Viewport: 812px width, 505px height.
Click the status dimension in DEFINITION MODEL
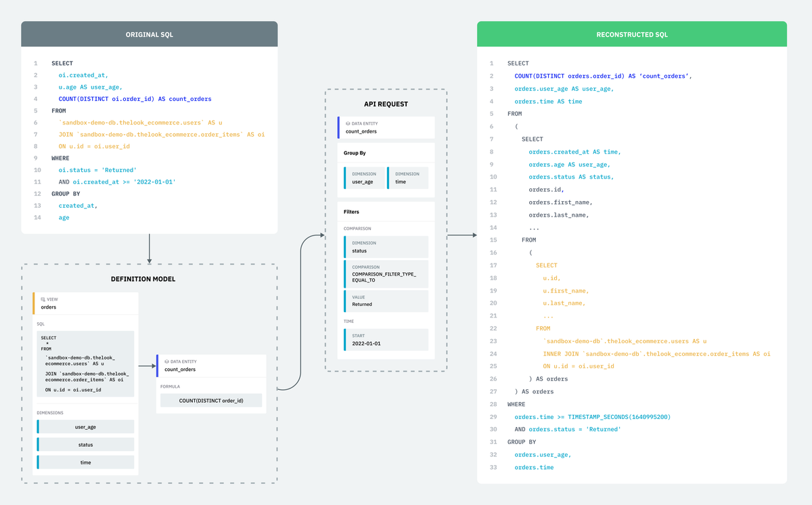pyautogui.click(x=87, y=444)
